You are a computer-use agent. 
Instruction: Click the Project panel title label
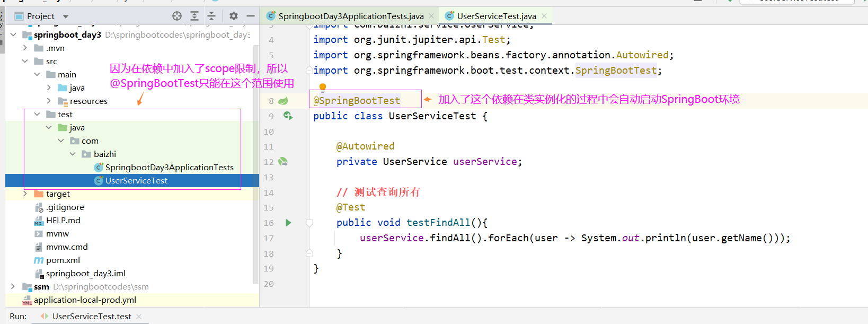(41, 16)
